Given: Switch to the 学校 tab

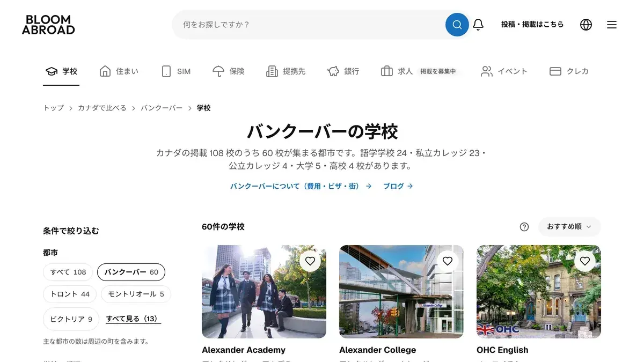Looking at the screenshot, I should click(x=61, y=71).
